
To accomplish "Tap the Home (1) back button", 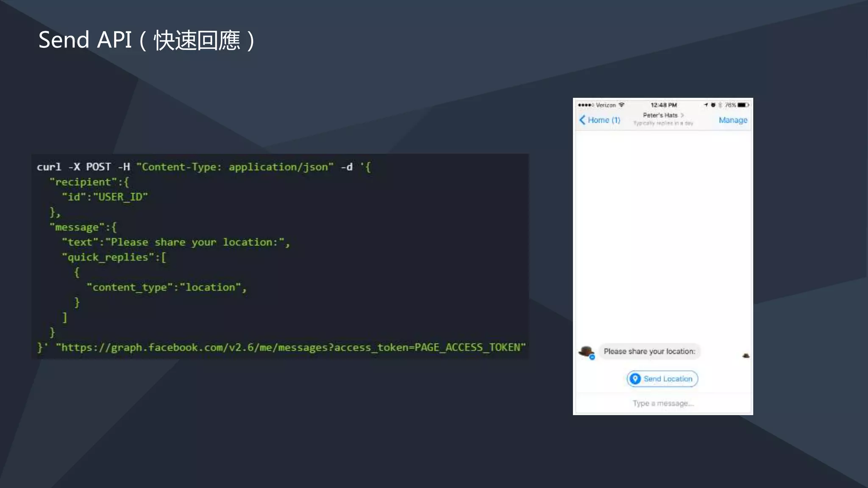I will point(600,120).
